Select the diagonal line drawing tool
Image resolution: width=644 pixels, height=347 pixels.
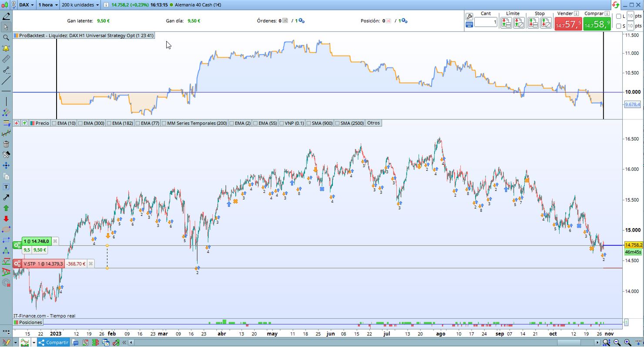pos(6,80)
